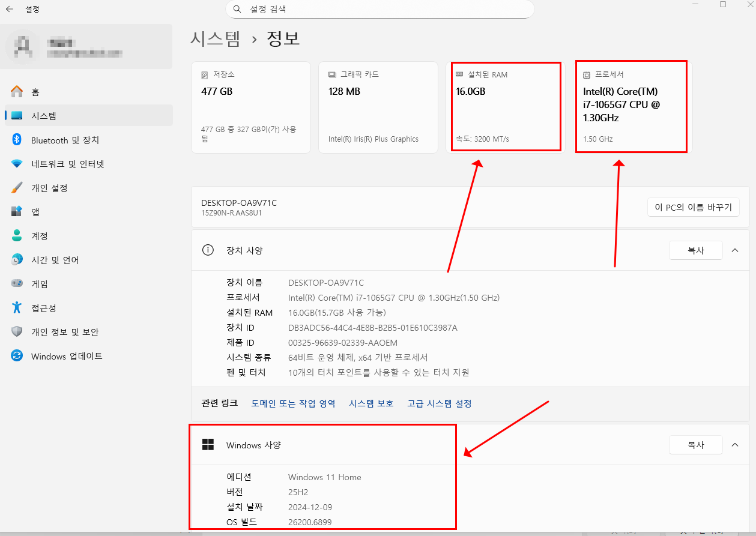The image size is (756, 536).
Task: Open 도메인 또는 작업 영역 link
Action: click(x=293, y=403)
